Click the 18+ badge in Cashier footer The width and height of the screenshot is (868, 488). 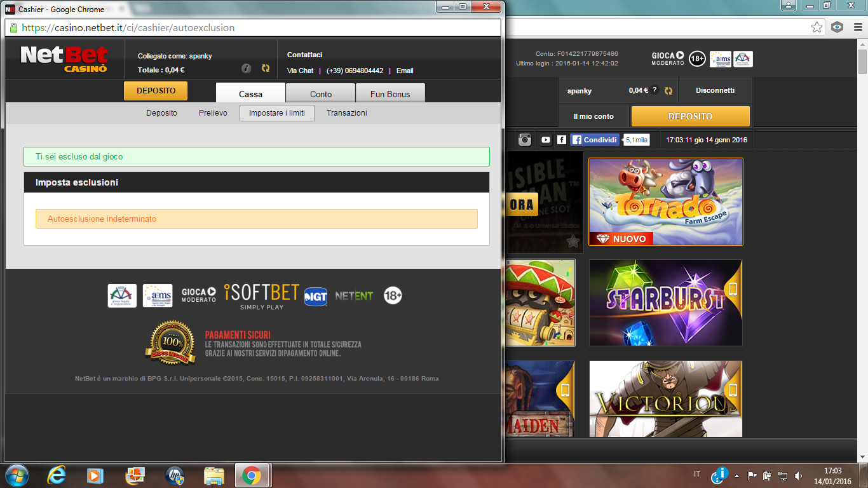[393, 295]
